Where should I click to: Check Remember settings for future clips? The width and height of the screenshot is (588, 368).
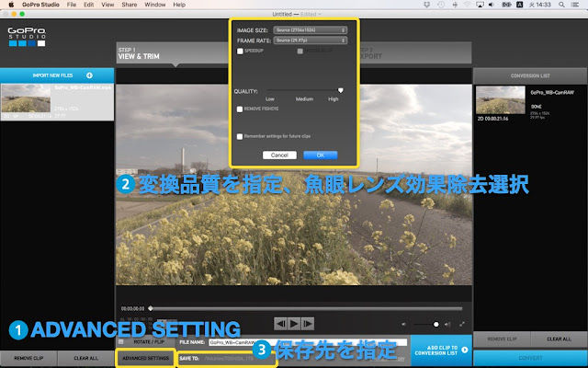(240, 136)
